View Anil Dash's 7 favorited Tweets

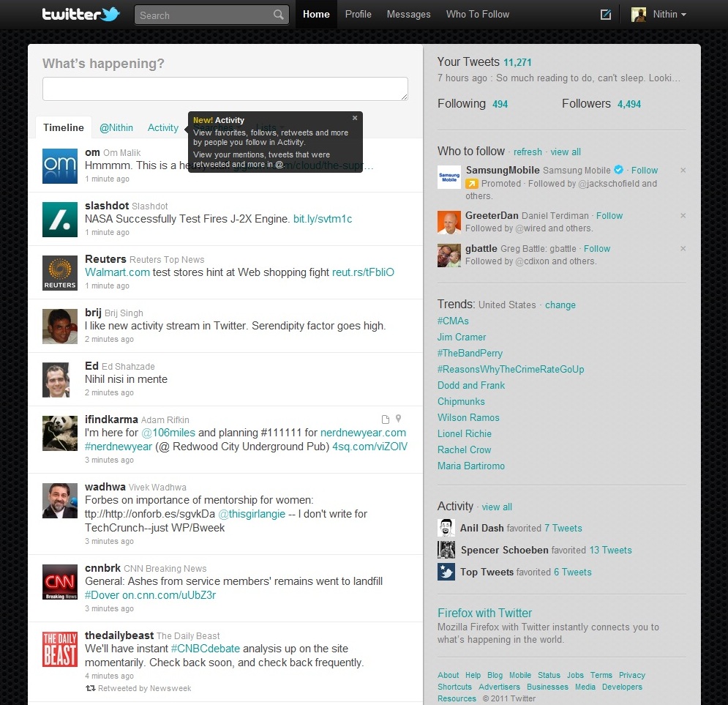563,528
